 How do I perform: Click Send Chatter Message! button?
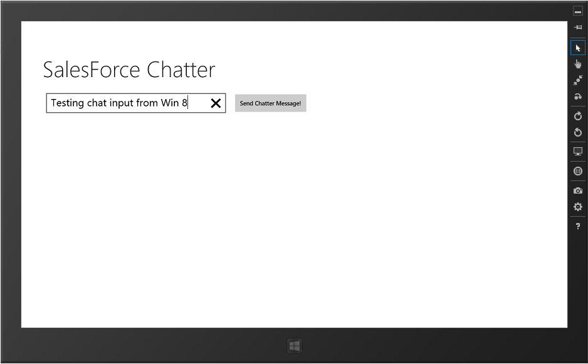click(x=270, y=103)
